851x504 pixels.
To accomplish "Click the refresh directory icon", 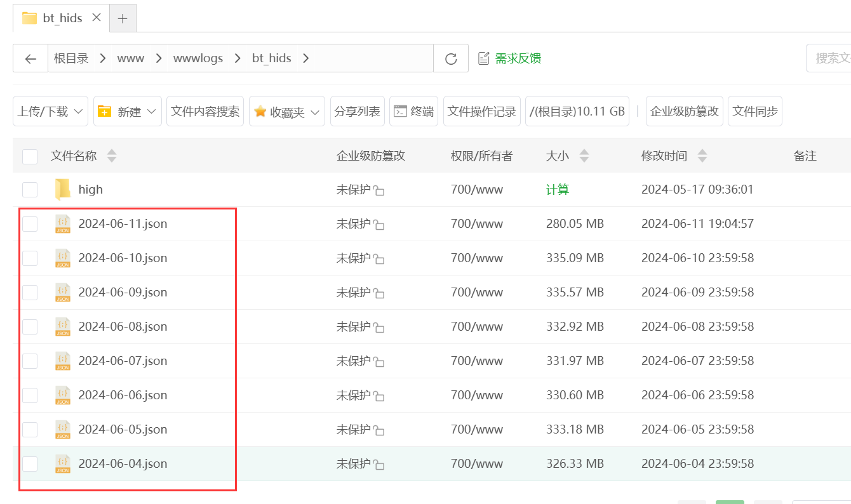I will (x=451, y=58).
